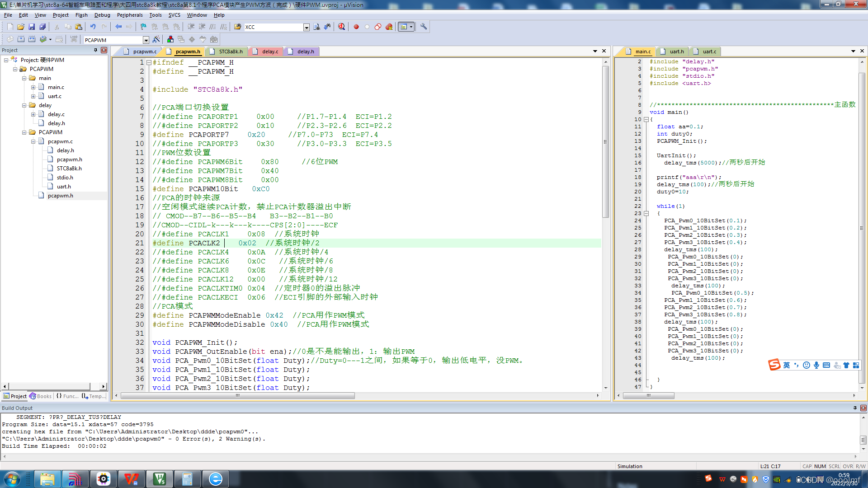
Task: Toggle Sogou soft keyboard
Action: tap(826, 365)
